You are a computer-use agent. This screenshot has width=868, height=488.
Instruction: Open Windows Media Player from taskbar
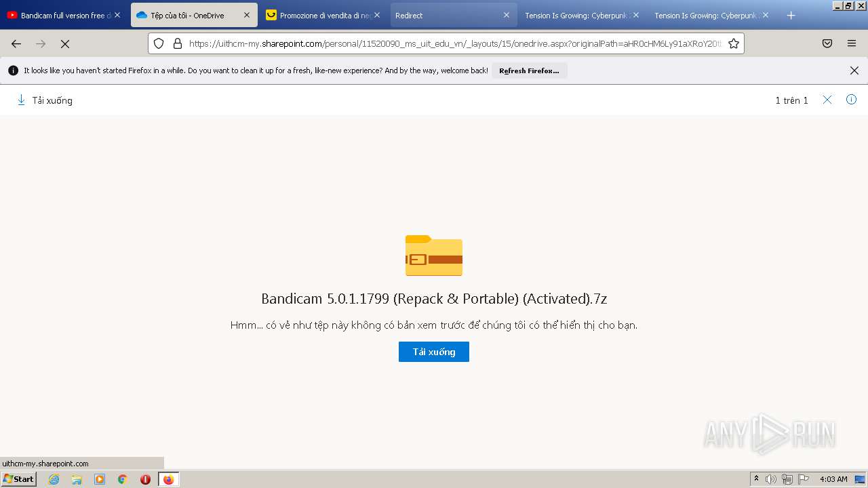100,479
